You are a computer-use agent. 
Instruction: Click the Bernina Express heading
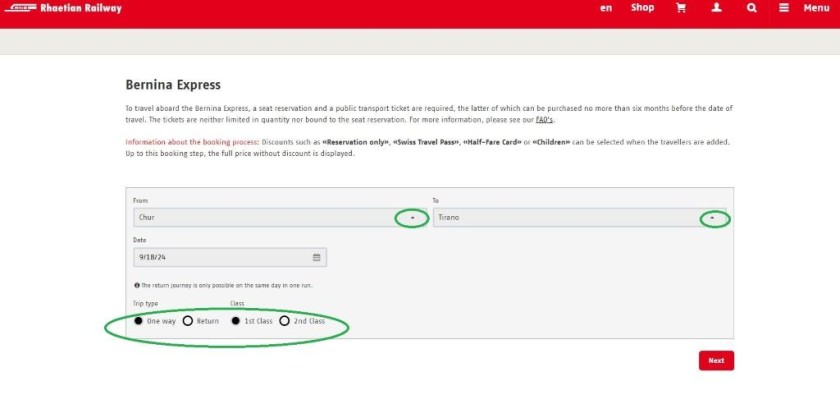click(173, 85)
